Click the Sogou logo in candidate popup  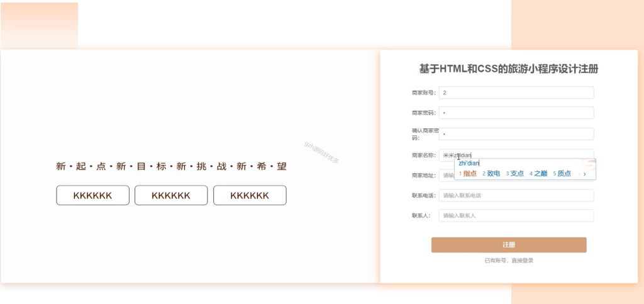[589, 164]
